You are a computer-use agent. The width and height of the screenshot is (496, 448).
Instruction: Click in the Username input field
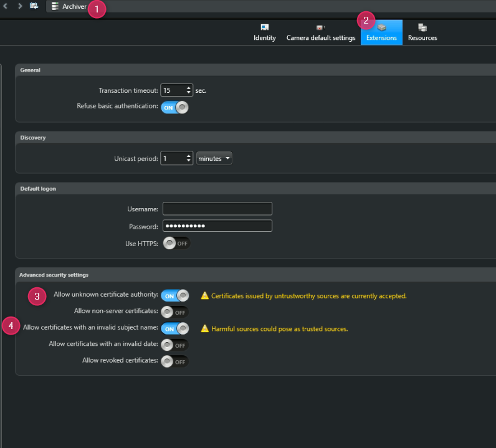pos(217,209)
